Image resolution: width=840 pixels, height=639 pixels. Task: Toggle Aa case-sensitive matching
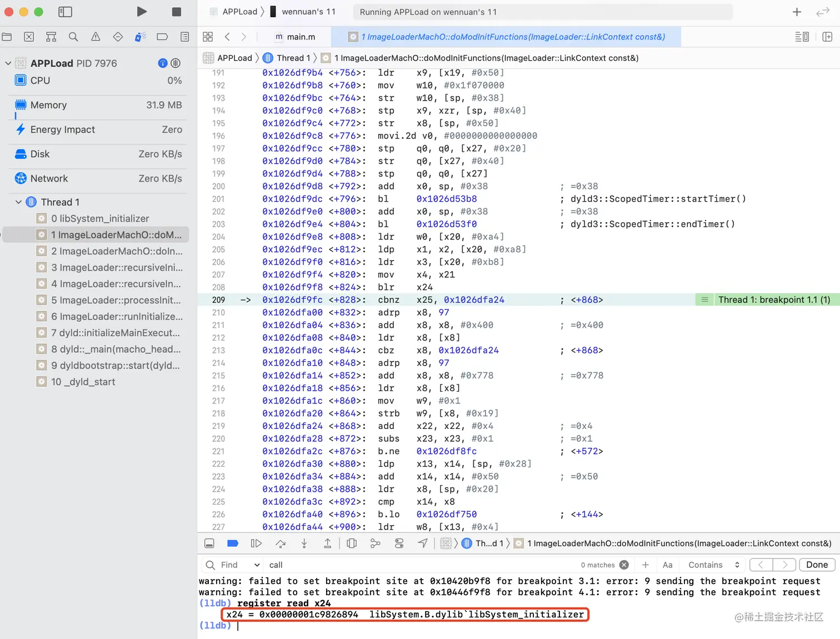pos(668,565)
